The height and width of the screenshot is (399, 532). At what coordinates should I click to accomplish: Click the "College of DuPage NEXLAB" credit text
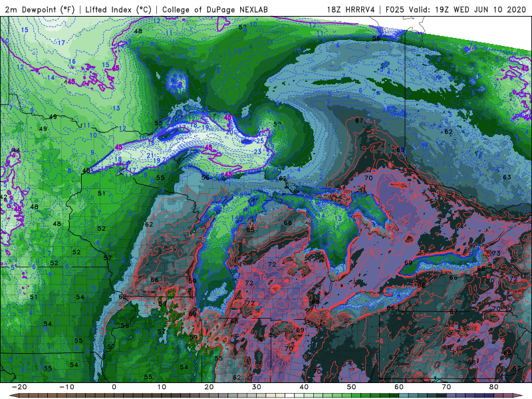coord(215,9)
